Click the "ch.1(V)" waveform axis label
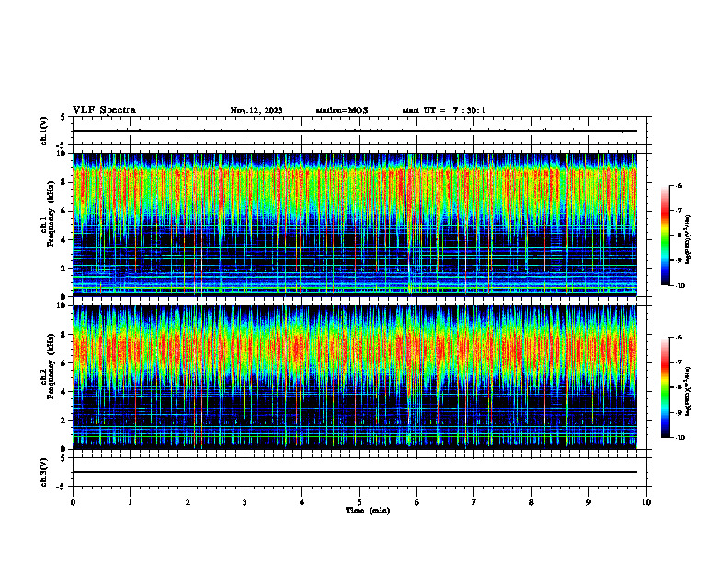 44,131
